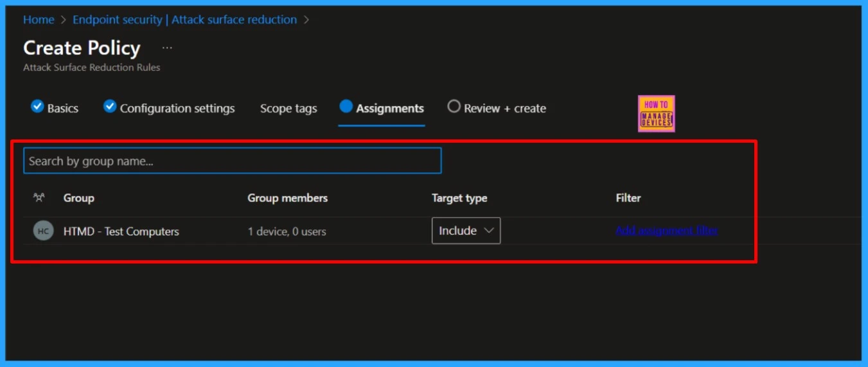Open Endpoint security Attack surface reduction breadcrumb

184,20
